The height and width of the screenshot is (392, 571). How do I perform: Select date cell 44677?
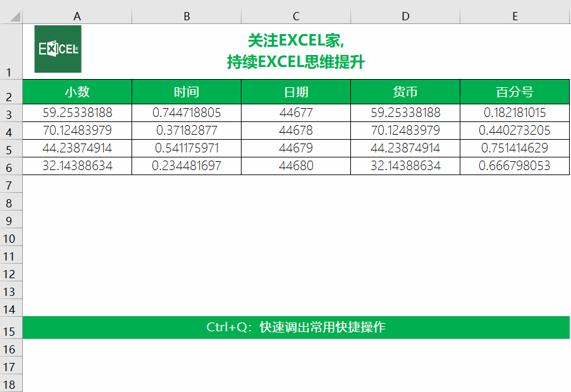tap(296, 113)
